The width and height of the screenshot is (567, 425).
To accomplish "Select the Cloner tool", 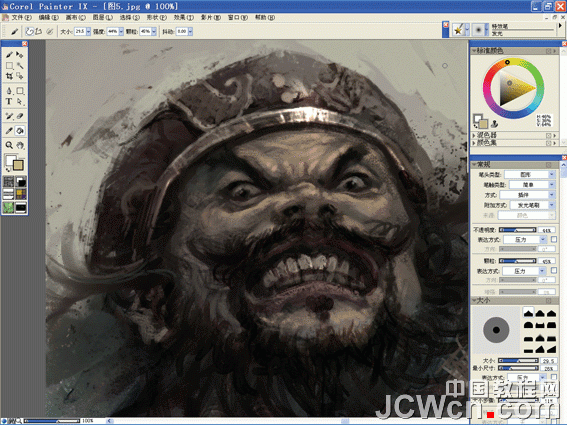I will click(x=9, y=116).
